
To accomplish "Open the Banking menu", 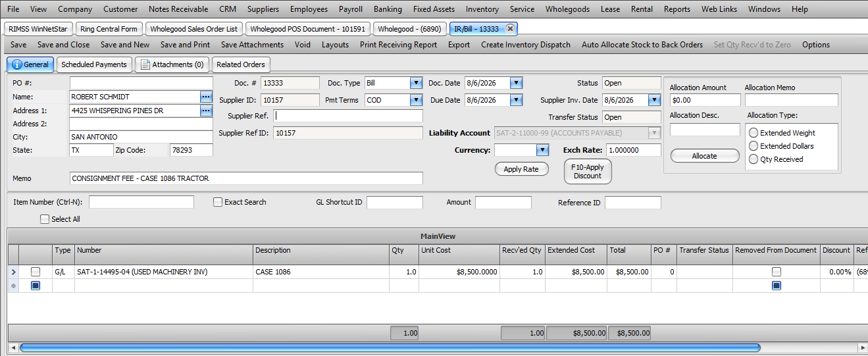I will [388, 9].
